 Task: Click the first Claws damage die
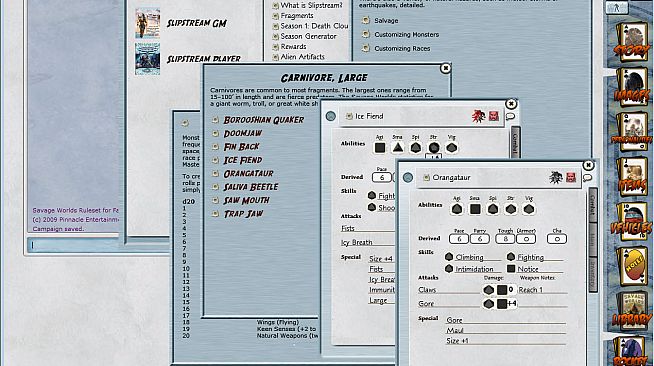point(488,290)
